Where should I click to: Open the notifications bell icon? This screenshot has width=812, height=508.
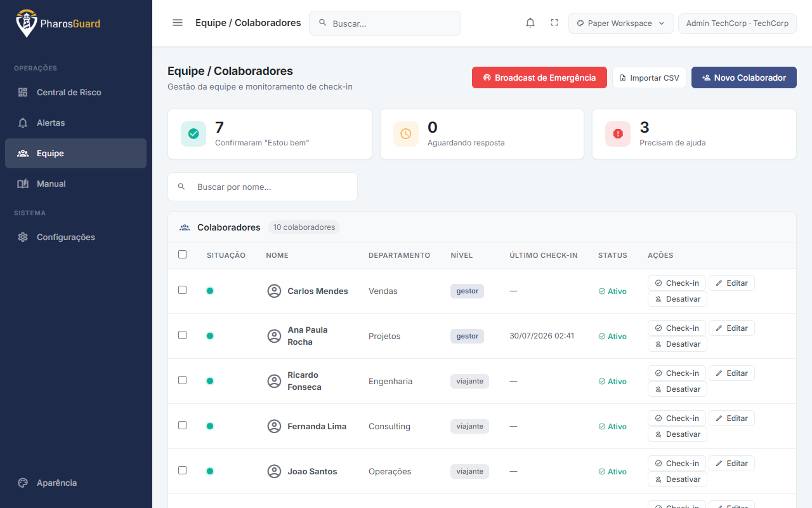click(x=530, y=23)
